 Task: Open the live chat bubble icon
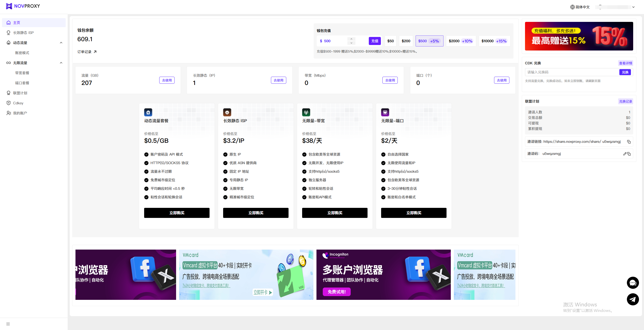click(x=633, y=283)
